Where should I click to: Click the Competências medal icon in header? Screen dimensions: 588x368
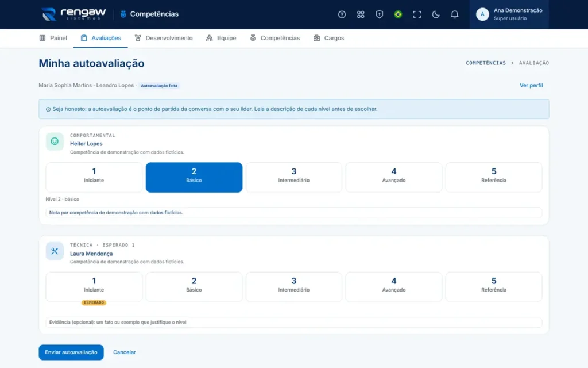[123, 14]
